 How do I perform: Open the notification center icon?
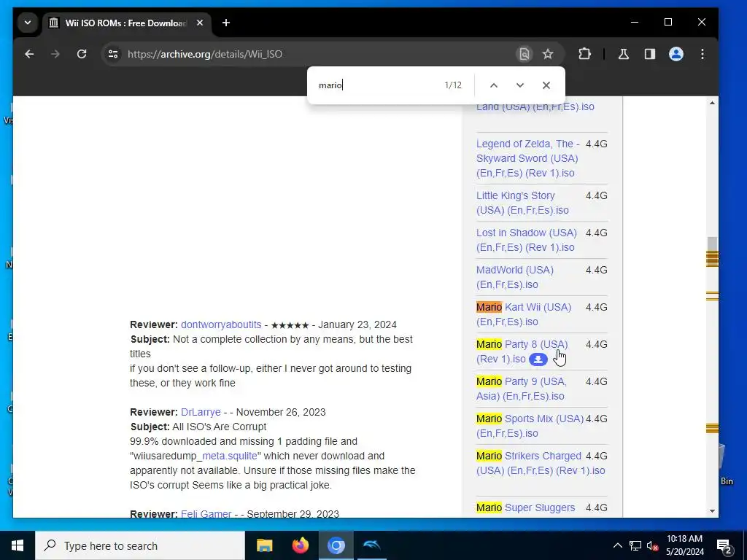[724, 545]
